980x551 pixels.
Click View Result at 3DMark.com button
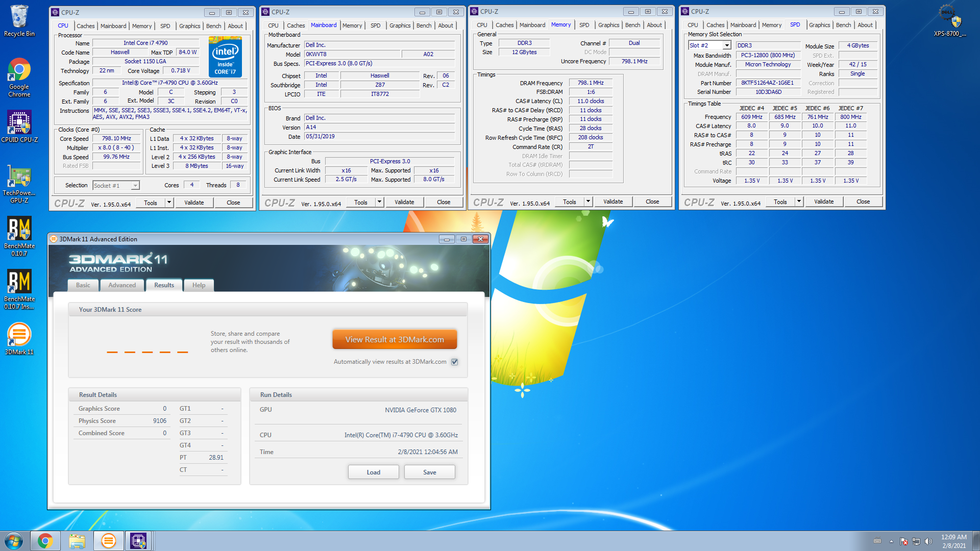[395, 339]
